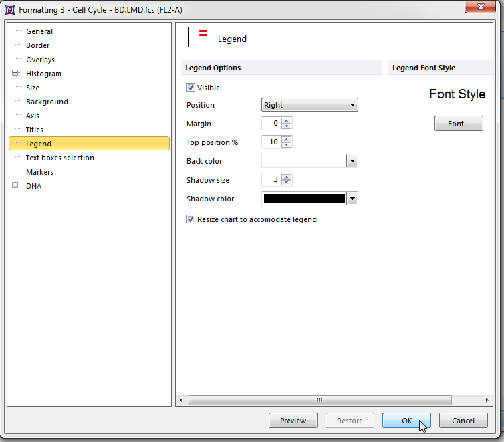Viewport: 504px width, 442px height.
Task: Uncheck the Visible checkbox
Action: [x=191, y=88]
